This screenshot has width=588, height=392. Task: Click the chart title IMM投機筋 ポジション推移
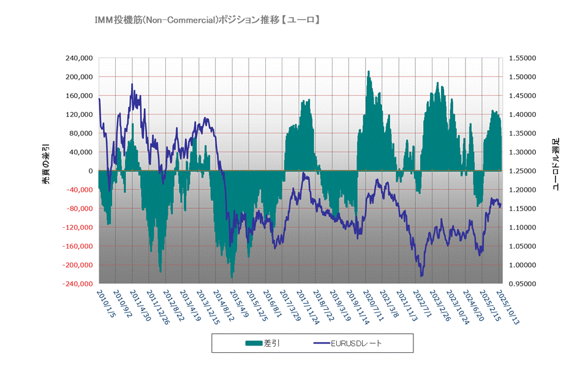[206, 21]
